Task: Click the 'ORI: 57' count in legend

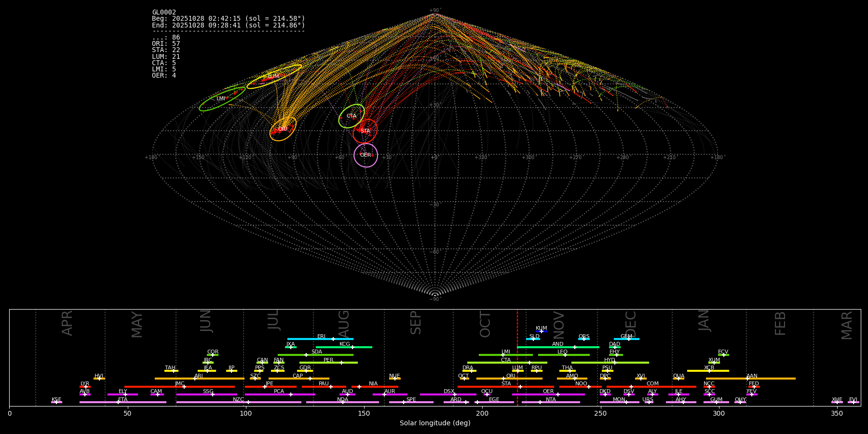Action: (166, 44)
